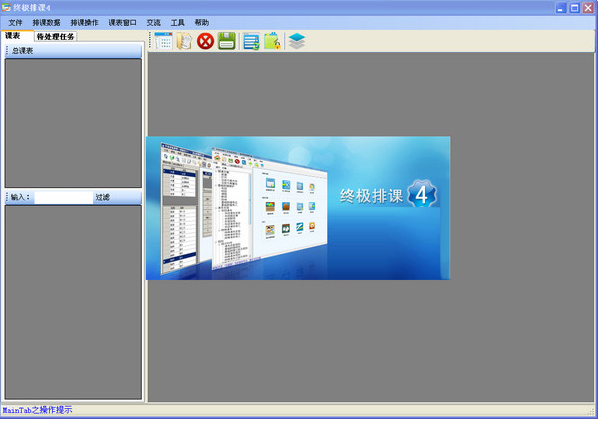The image size is (599, 421).
Task: Click the blue stacked layers icon
Action: coord(297,41)
